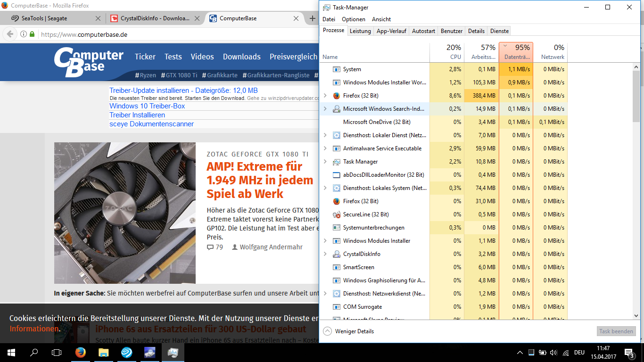Click the abDocsDllLoaderMonitor icon

(x=336, y=175)
